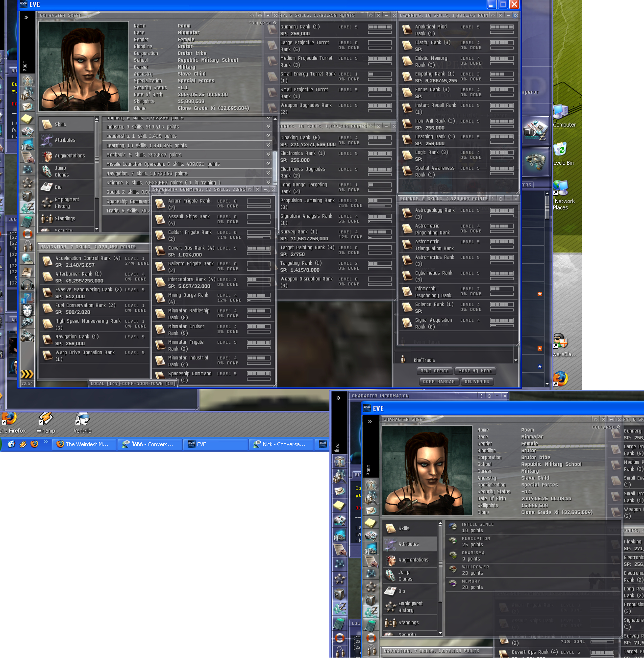644x664 pixels.
Task: Open the envelope mail icon in Ikvar sidebar
Action: click(340, 491)
